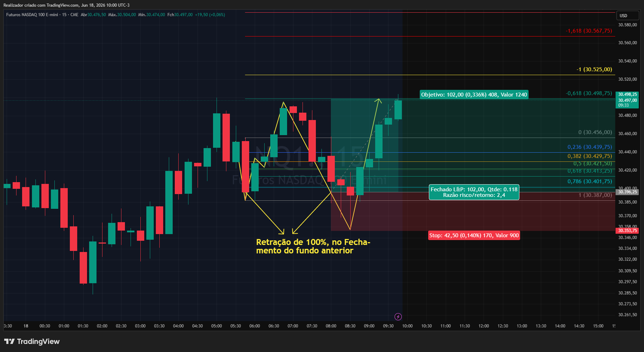Click the red Stop 42,50 label
Viewport: 644px width, 352px height.
pyautogui.click(x=474, y=235)
